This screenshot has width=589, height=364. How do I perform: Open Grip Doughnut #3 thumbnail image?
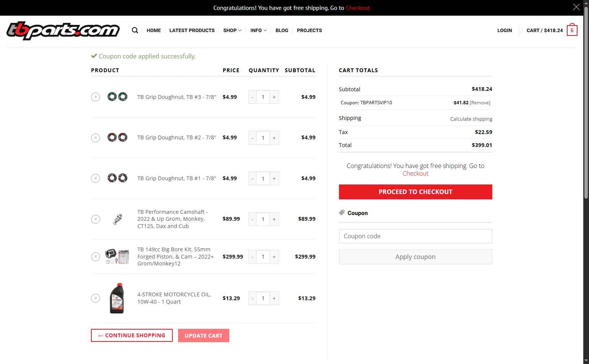[x=117, y=97]
